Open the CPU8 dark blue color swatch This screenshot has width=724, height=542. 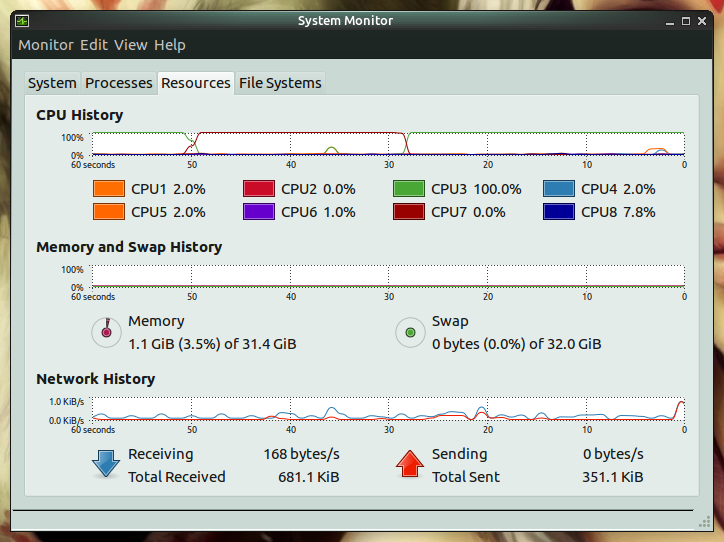tap(559, 212)
